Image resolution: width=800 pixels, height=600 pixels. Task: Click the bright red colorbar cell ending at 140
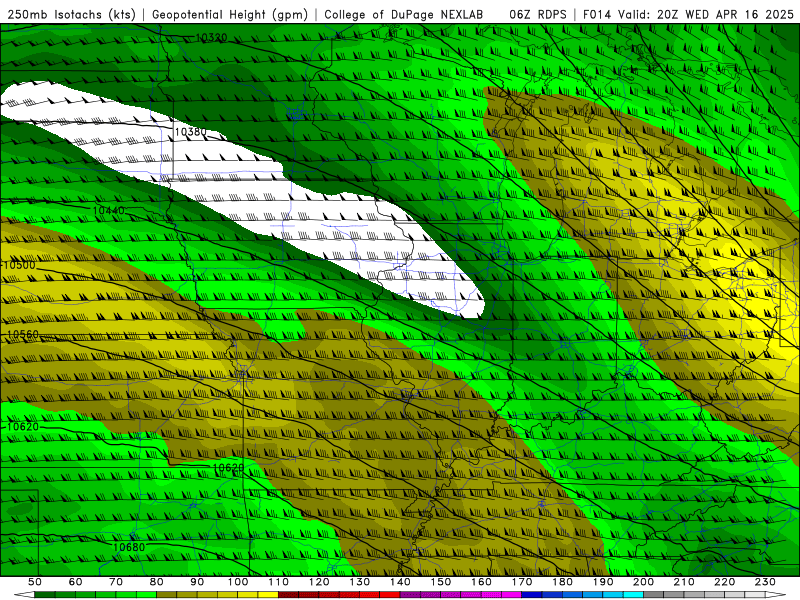coord(390,595)
